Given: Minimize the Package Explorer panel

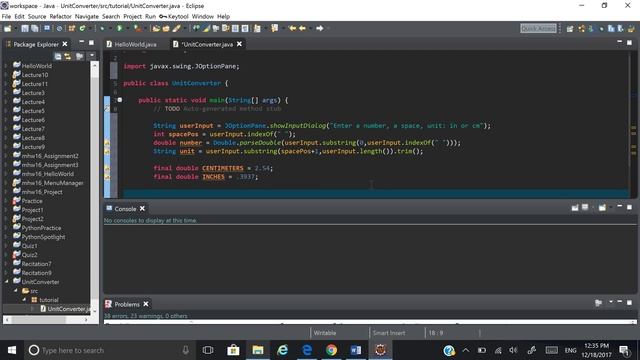Looking at the screenshot, I should click(x=82, y=42).
